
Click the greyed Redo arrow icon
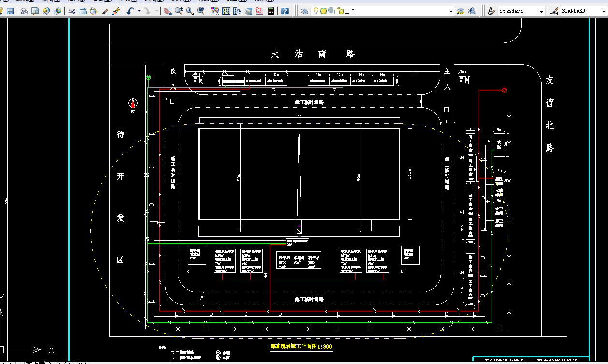point(147,11)
